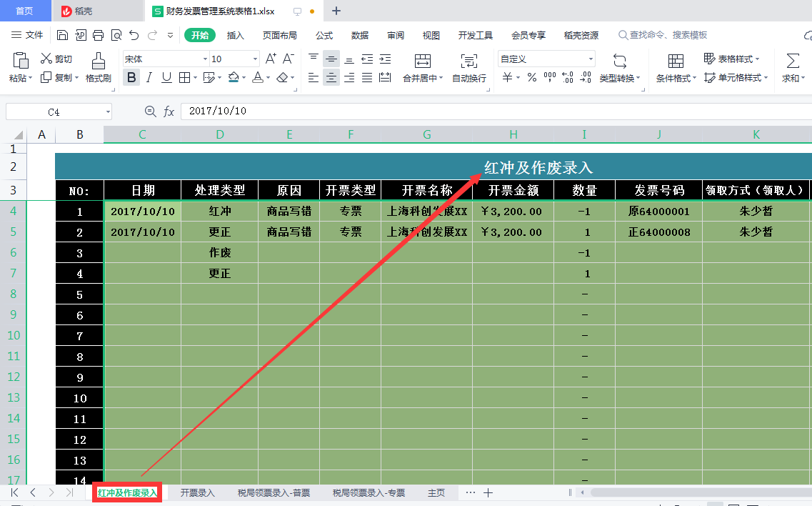Toggle Align left
Image resolution: width=812 pixels, height=506 pixels.
pyautogui.click(x=314, y=78)
